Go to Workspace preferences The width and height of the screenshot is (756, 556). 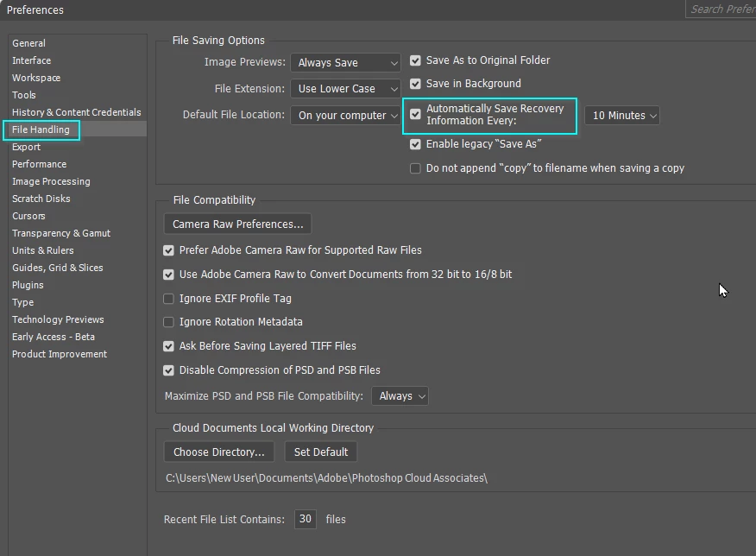(36, 78)
